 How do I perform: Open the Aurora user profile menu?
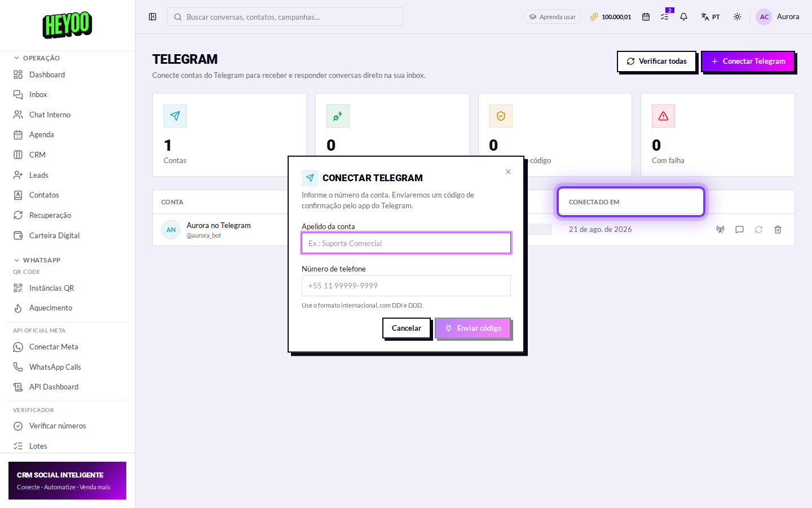coord(778,17)
